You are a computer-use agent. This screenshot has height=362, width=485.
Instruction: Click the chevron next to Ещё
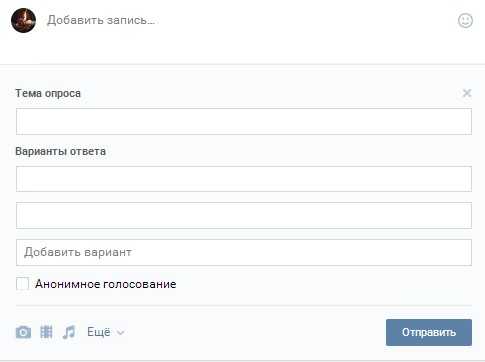tap(121, 333)
